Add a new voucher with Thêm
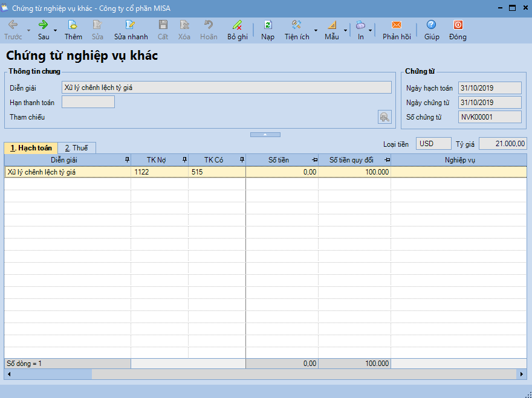This screenshot has width=532, height=398. [x=73, y=30]
